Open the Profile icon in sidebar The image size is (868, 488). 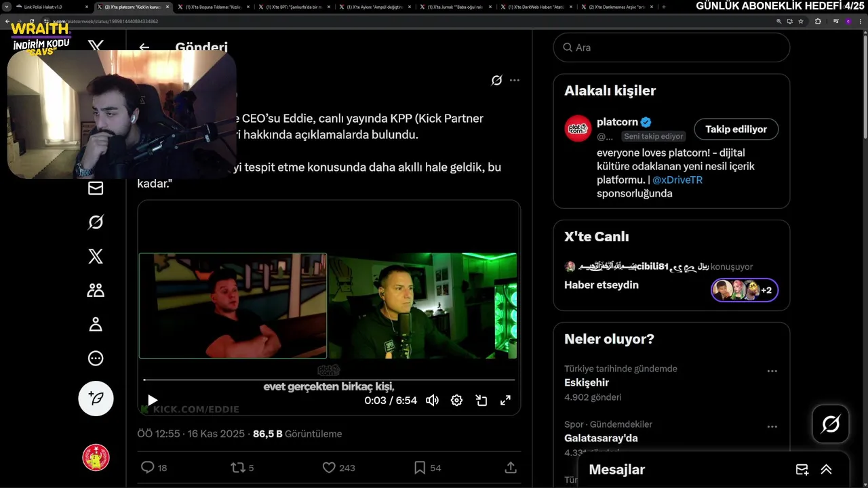click(x=96, y=324)
